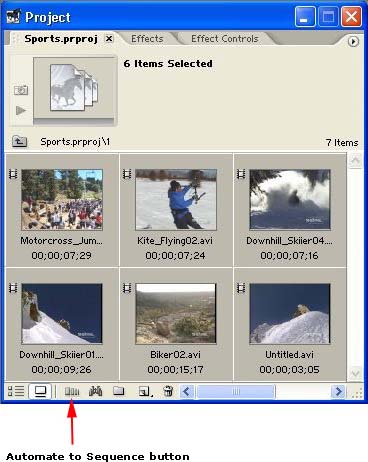Click the horizontal scrollbar thumb

(236, 391)
